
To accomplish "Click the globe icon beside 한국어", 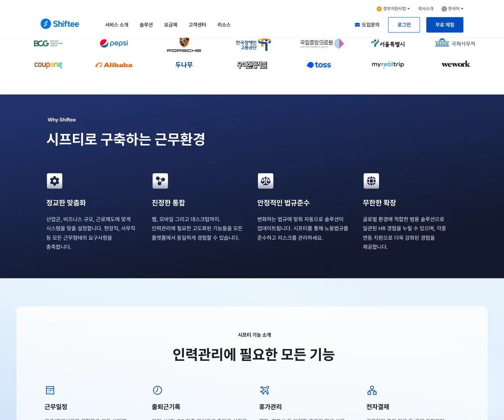I will click(x=444, y=8).
